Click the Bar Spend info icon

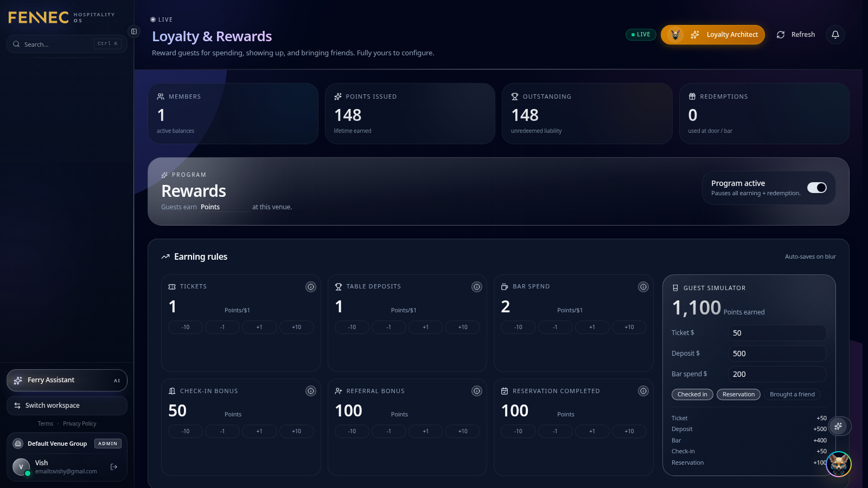(643, 287)
